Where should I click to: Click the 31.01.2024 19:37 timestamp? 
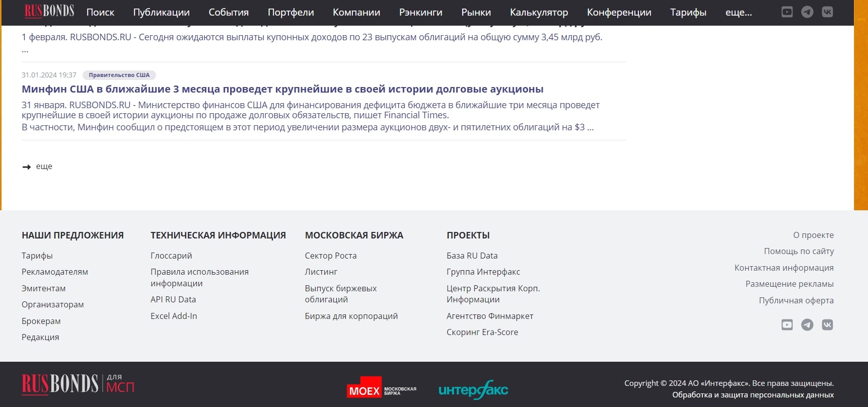pos(49,75)
